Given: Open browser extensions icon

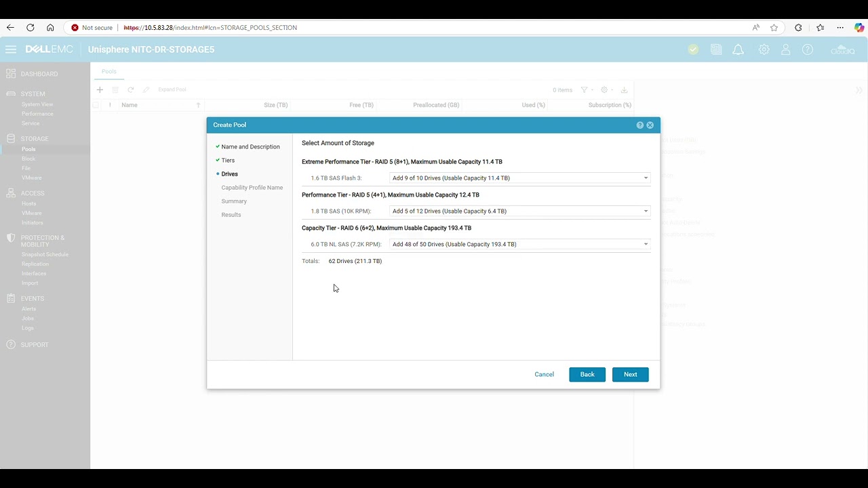Looking at the screenshot, I should (798, 28).
